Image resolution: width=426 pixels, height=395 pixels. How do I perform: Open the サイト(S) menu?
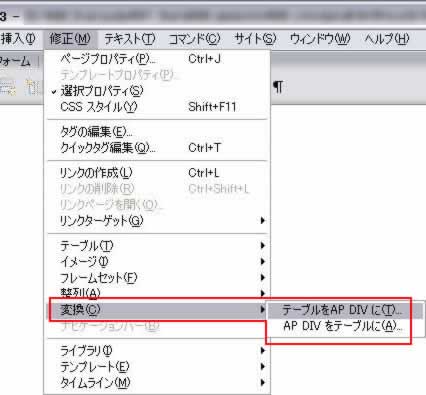255,39
